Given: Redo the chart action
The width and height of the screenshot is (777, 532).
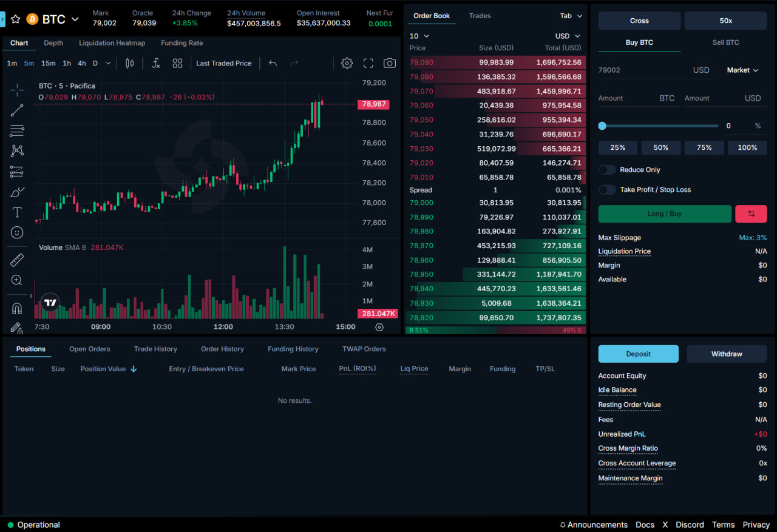Looking at the screenshot, I should (294, 63).
